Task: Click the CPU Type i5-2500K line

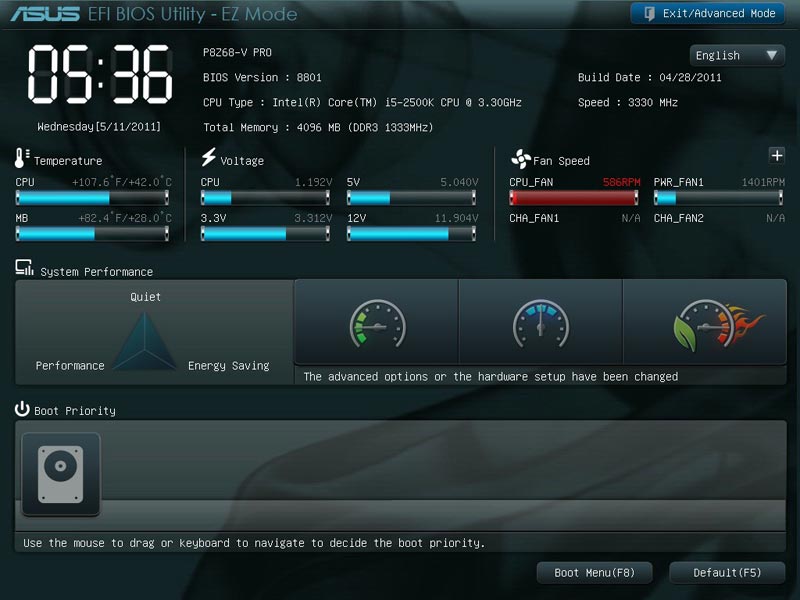Action: tap(362, 103)
